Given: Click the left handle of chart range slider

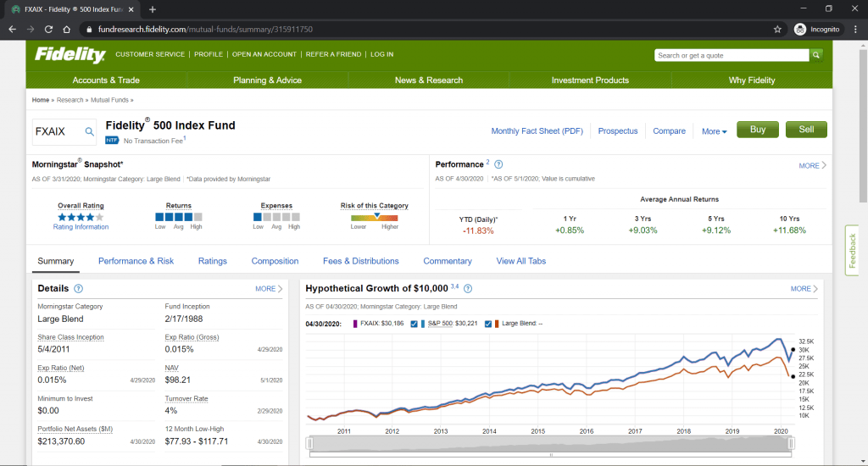Looking at the screenshot, I should coord(310,443).
